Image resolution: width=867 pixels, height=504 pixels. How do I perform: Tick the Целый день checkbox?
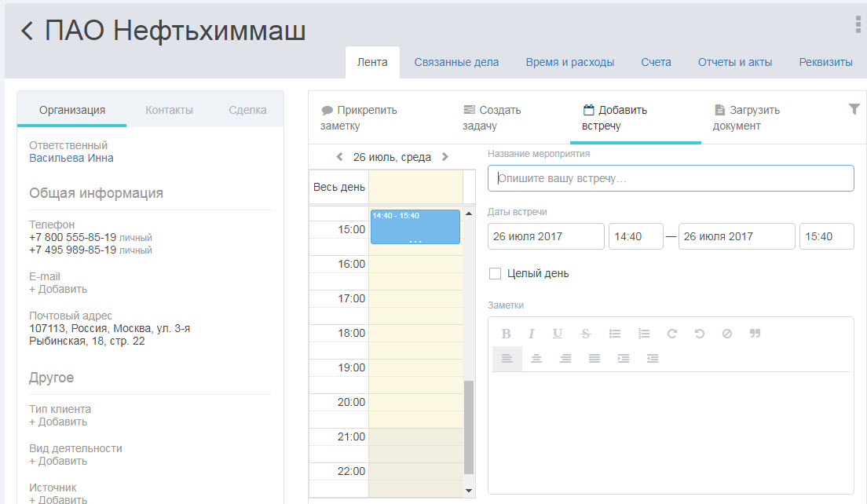tap(496, 273)
